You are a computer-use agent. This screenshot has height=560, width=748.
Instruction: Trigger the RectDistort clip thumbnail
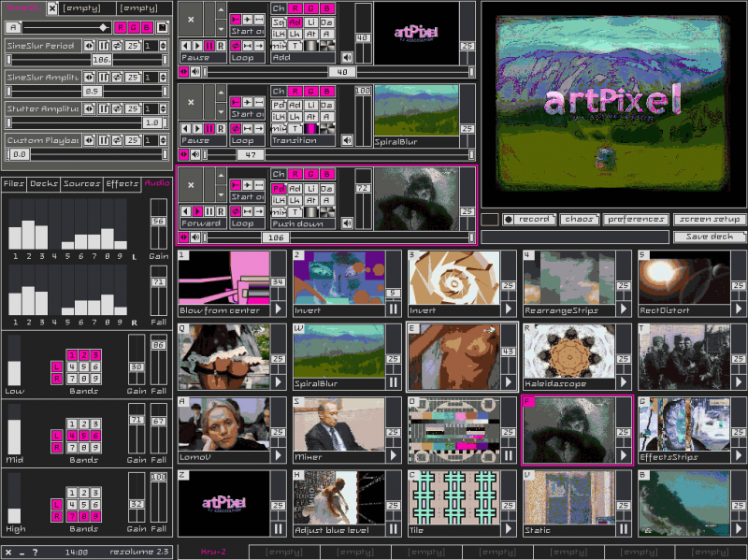[x=684, y=278]
